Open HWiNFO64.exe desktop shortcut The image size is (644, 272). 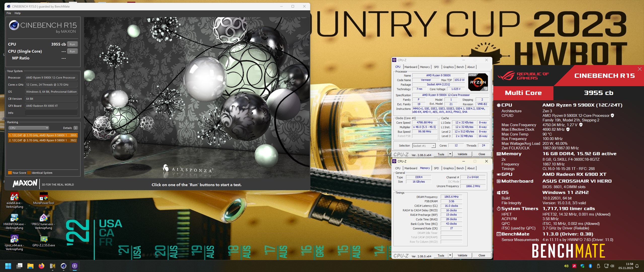point(14,222)
